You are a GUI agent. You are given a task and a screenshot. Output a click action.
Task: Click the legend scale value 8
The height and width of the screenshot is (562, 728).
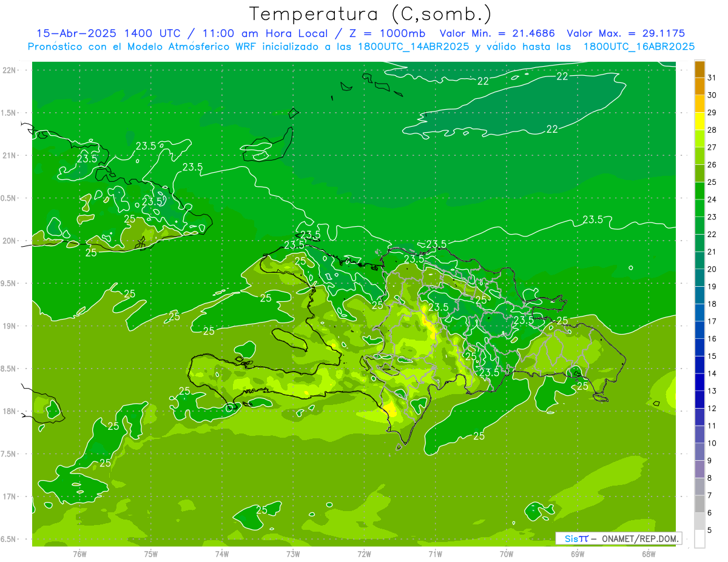(710, 478)
